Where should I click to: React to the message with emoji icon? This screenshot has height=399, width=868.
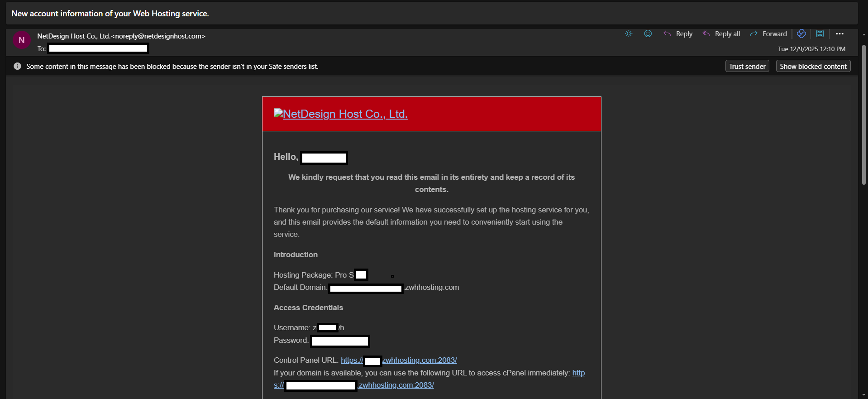click(x=648, y=34)
